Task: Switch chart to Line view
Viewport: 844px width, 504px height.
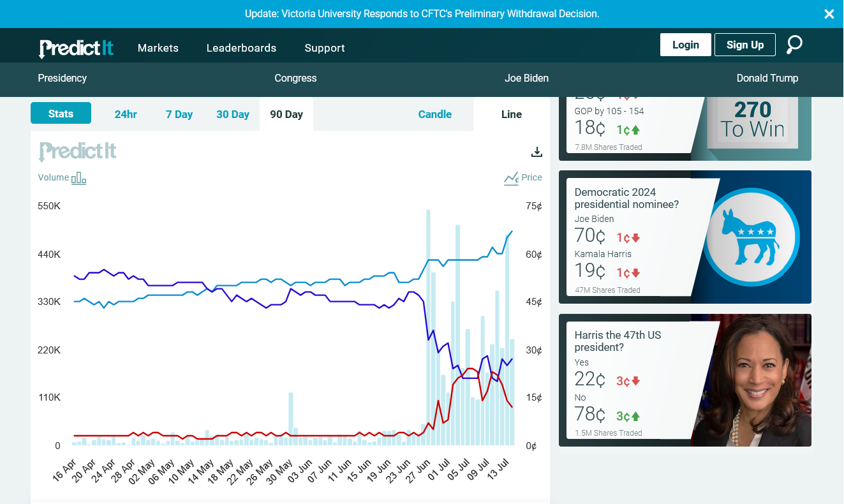Action: 511,114
